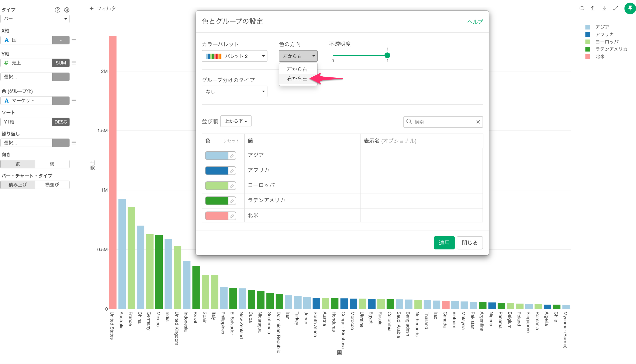
Task: Click アフリカ dark blue color swatch
Action: tap(217, 171)
